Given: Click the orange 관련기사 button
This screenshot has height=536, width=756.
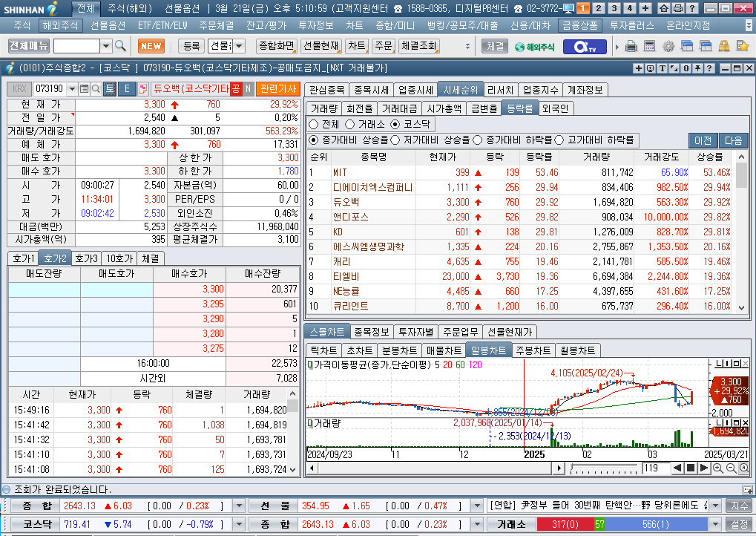Looking at the screenshot, I should pyautogui.click(x=278, y=89).
